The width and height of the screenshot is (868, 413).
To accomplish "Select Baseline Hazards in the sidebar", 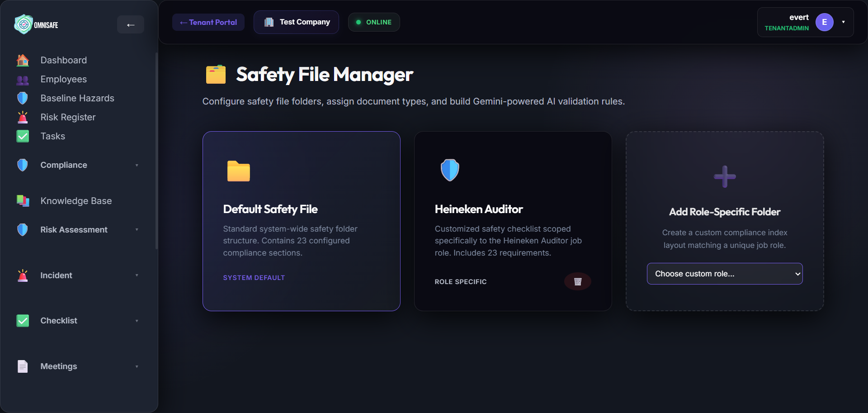I will coord(77,98).
